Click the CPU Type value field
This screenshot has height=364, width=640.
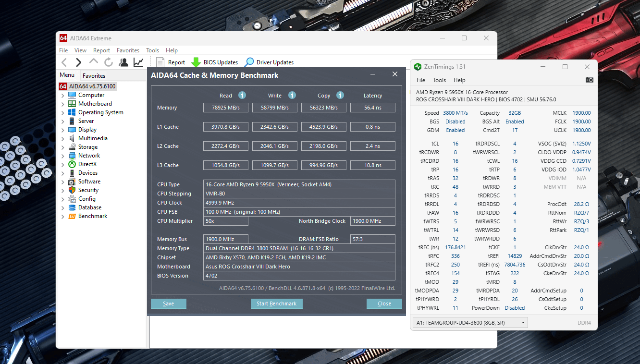299,184
